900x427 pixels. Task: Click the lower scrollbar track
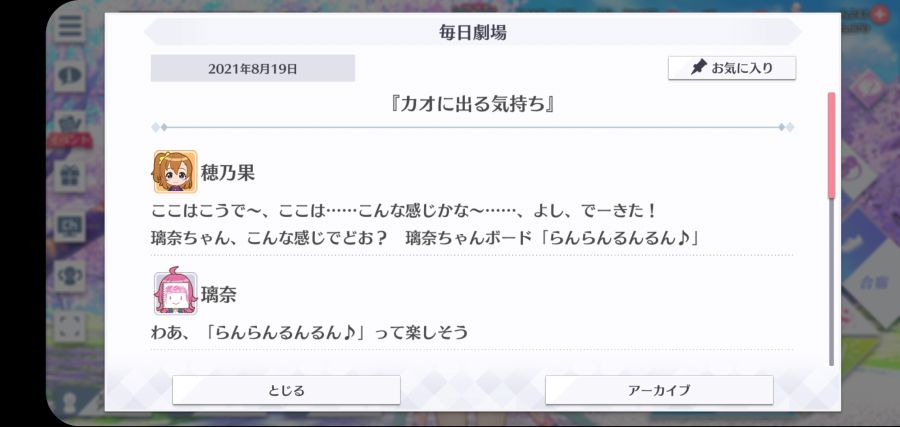[831, 282]
